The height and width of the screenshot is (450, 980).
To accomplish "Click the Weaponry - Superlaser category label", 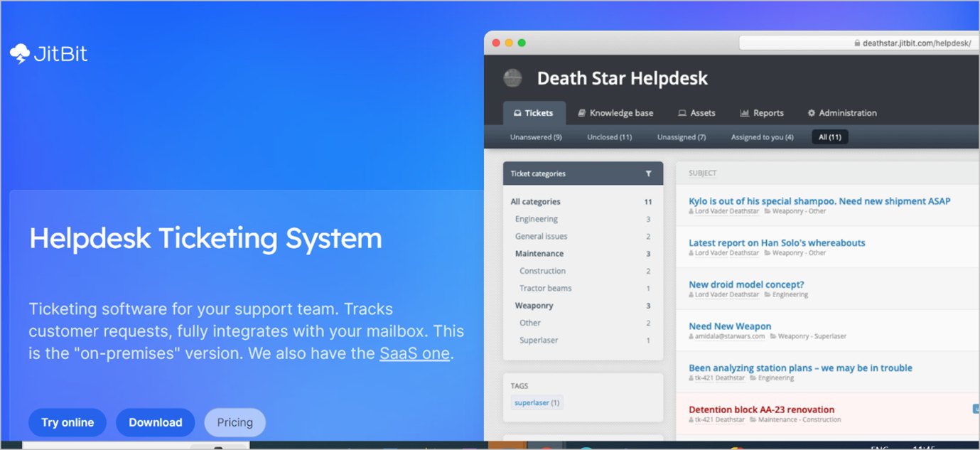I will coord(812,336).
